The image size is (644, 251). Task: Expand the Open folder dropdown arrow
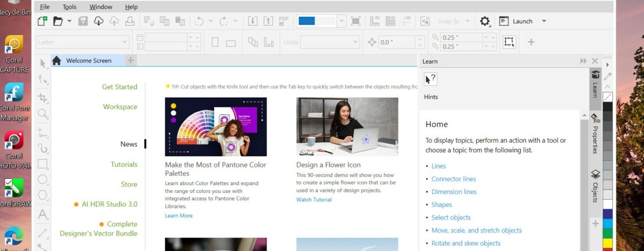click(x=69, y=21)
